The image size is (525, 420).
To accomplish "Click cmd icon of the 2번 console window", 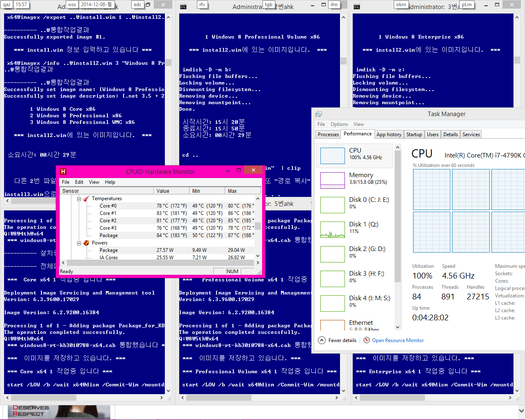I will click(x=183, y=7).
